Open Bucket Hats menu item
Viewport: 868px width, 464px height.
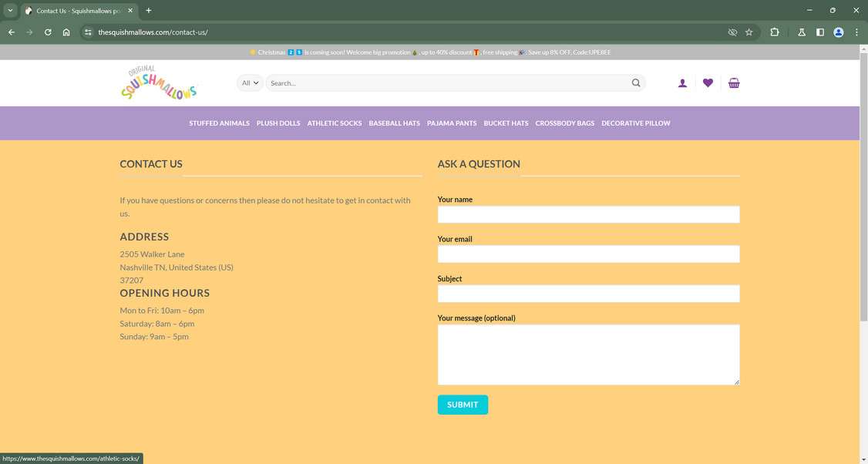click(x=506, y=123)
